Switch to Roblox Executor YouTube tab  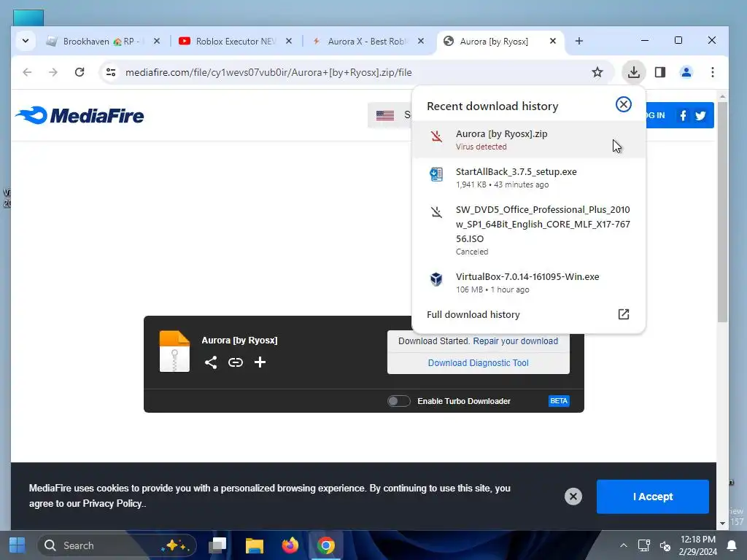236,42
